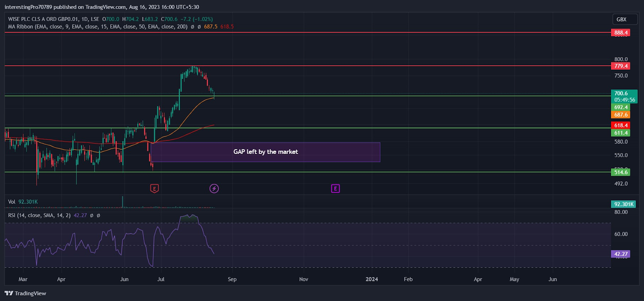Click the Mar date on time axis

click(23, 279)
